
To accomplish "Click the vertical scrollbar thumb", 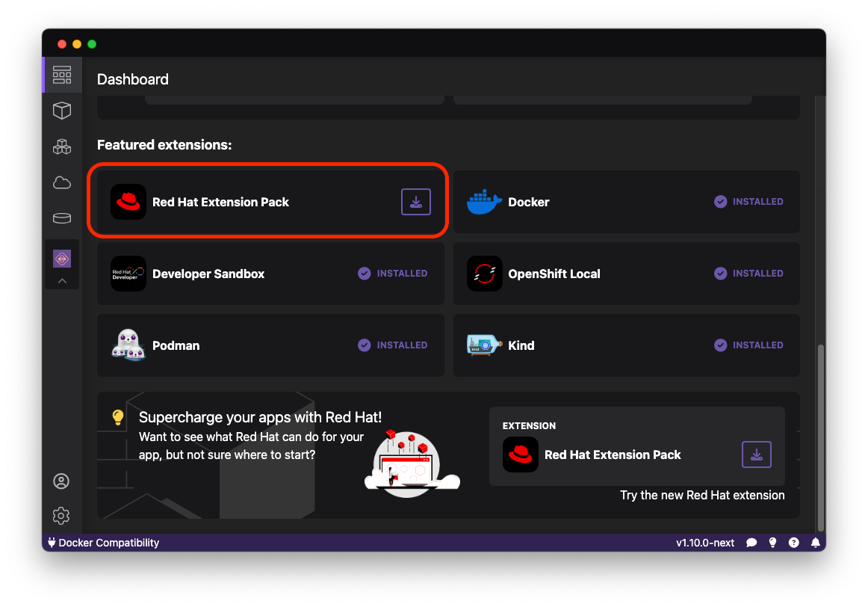I will [x=821, y=437].
